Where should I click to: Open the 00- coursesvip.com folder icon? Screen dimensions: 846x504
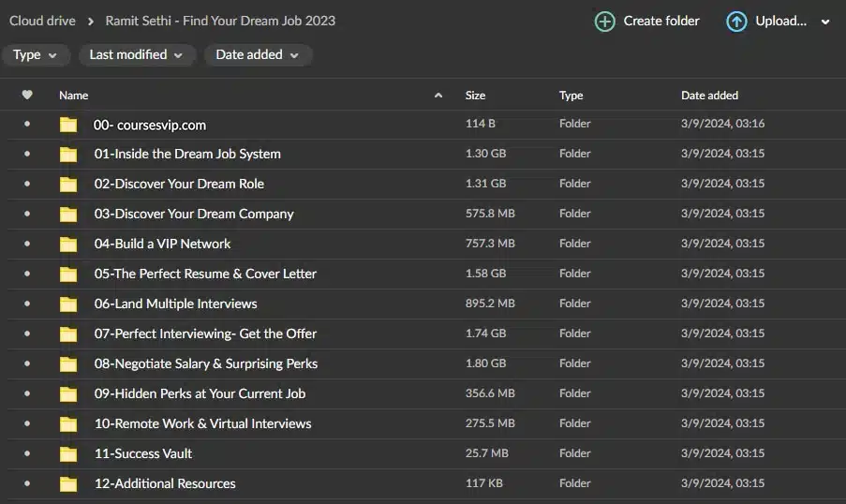68,125
